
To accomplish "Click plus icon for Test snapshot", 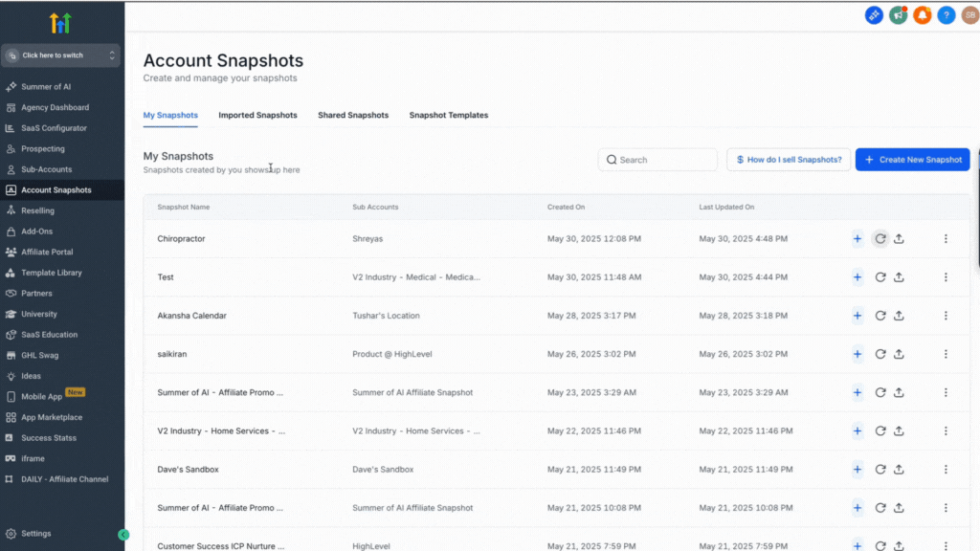I will click(x=857, y=277).
